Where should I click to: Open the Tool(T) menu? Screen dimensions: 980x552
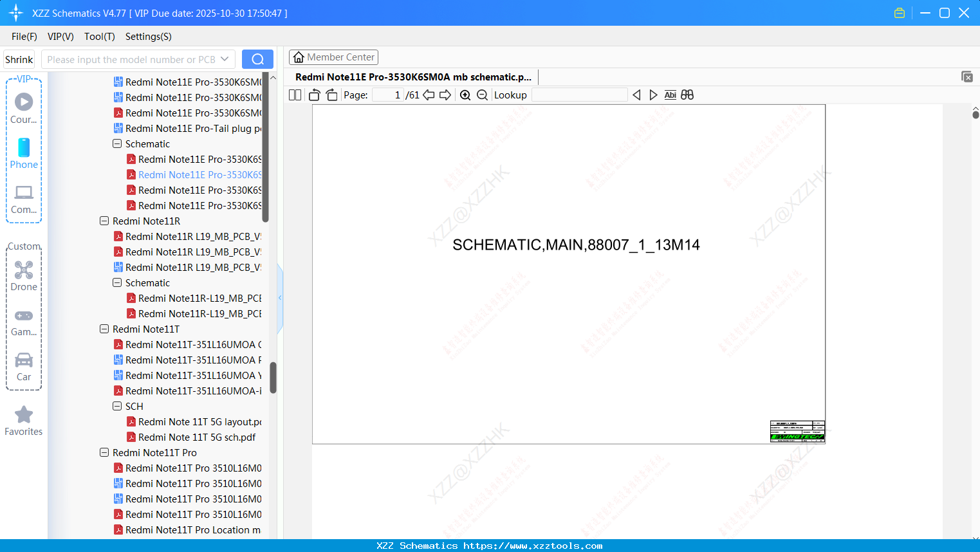coord(99,37)
